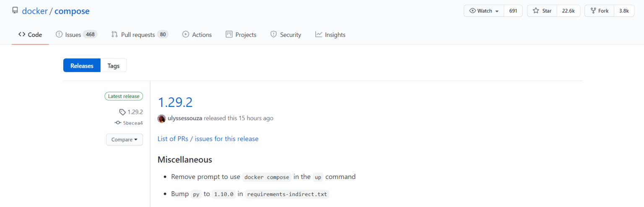Click the 80 pull requests counter badge
The width and height of the screenshot is (644, 207).
163,35
